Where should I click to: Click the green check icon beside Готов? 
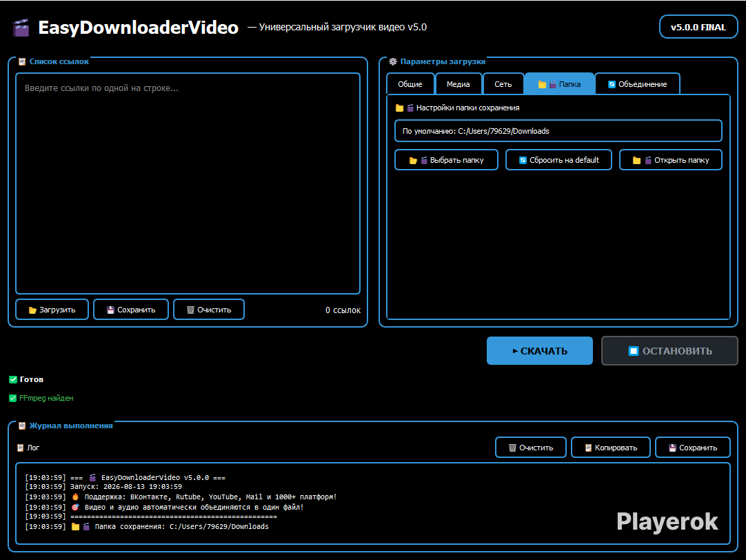(13, 380)
